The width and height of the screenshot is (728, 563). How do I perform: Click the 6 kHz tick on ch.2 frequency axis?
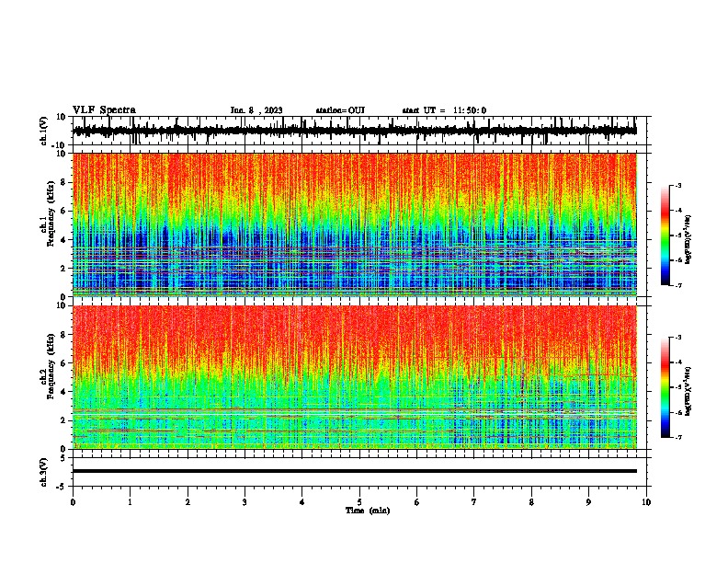64,363
